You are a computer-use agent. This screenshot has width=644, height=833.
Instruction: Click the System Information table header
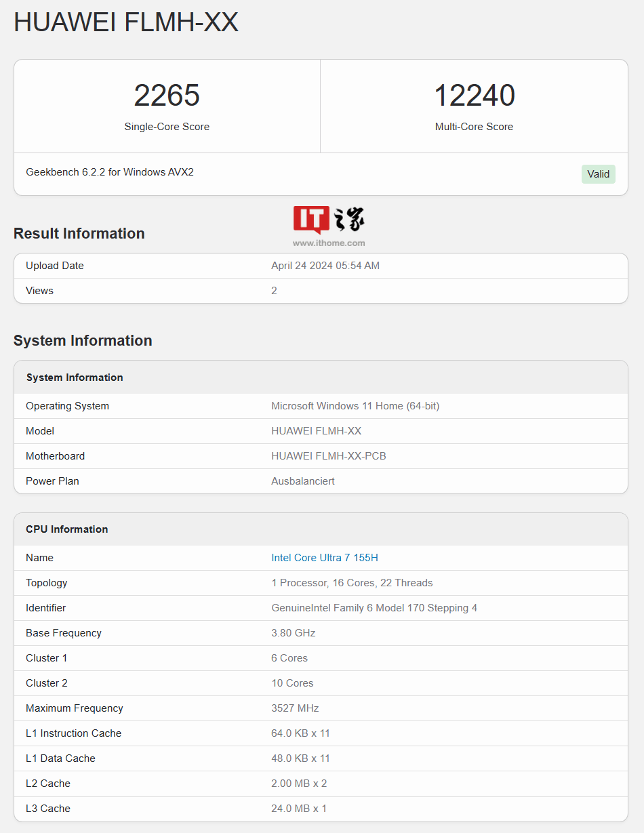(x=75, y=378)
